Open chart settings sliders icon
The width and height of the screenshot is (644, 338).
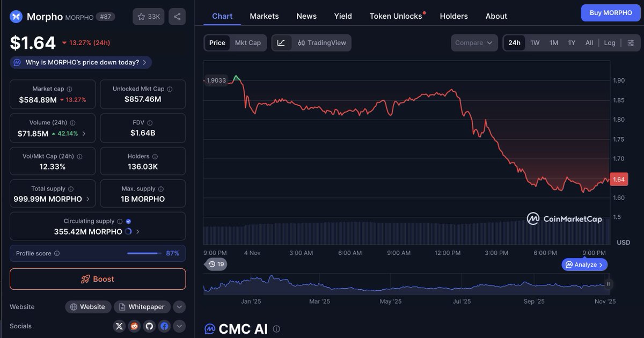[631, 43]
